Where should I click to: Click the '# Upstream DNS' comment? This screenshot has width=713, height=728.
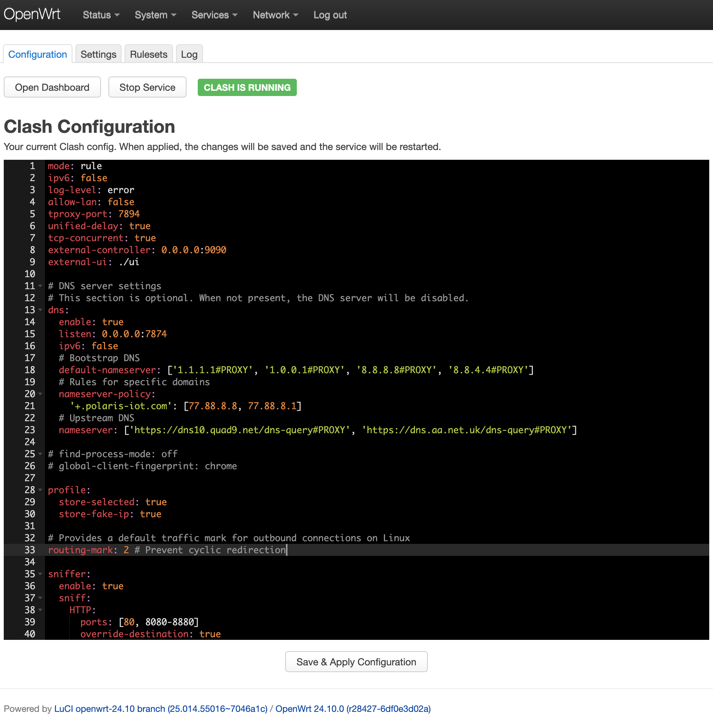click(x=97, y=418)
